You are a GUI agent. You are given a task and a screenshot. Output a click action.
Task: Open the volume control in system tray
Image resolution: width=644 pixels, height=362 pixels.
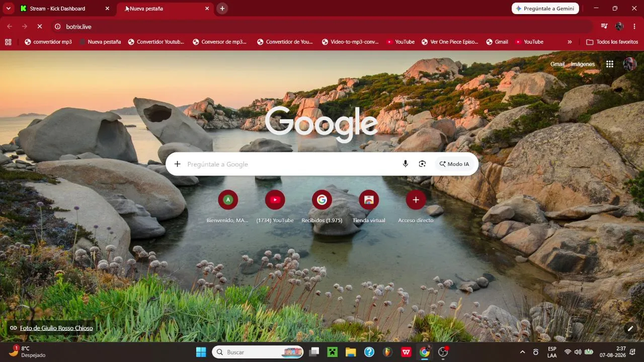(578, 352)
